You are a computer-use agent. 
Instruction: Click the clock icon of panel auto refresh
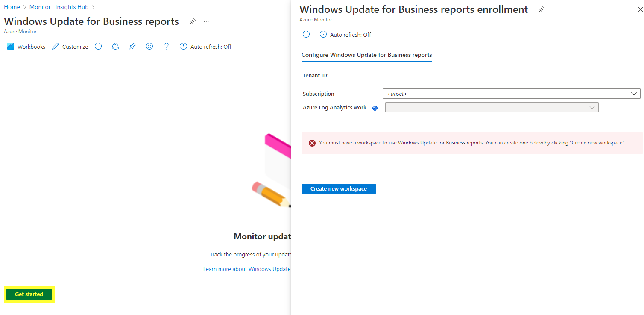click(323, 34)
